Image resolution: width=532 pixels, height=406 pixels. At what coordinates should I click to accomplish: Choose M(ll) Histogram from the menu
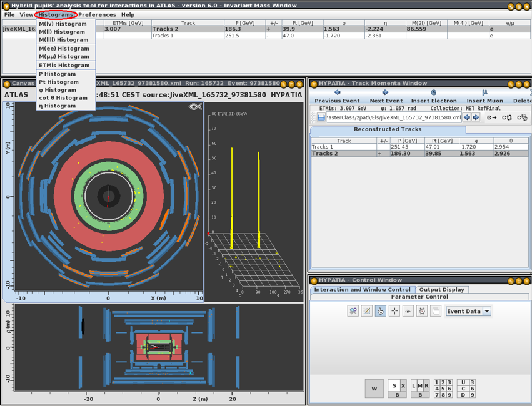[62, 32]
